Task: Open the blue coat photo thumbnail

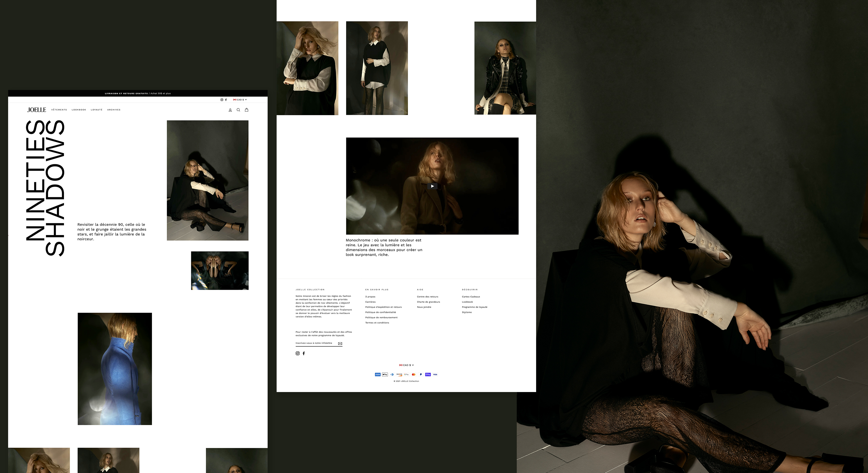Action: [115, 369]
